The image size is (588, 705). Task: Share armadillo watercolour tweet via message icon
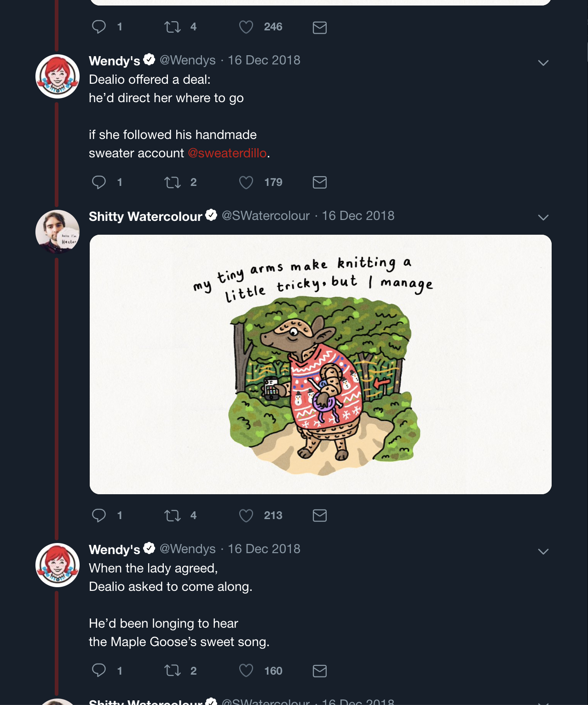point(319,515)
